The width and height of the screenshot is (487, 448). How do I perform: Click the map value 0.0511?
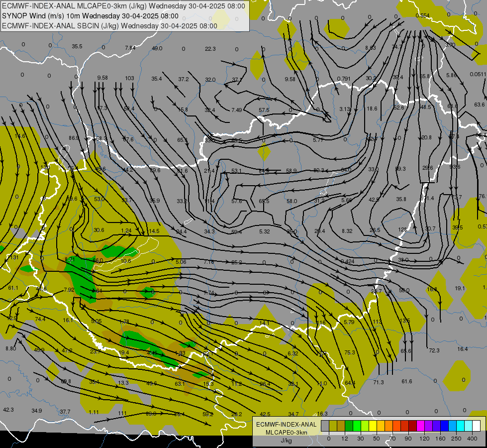pos(478,74)
